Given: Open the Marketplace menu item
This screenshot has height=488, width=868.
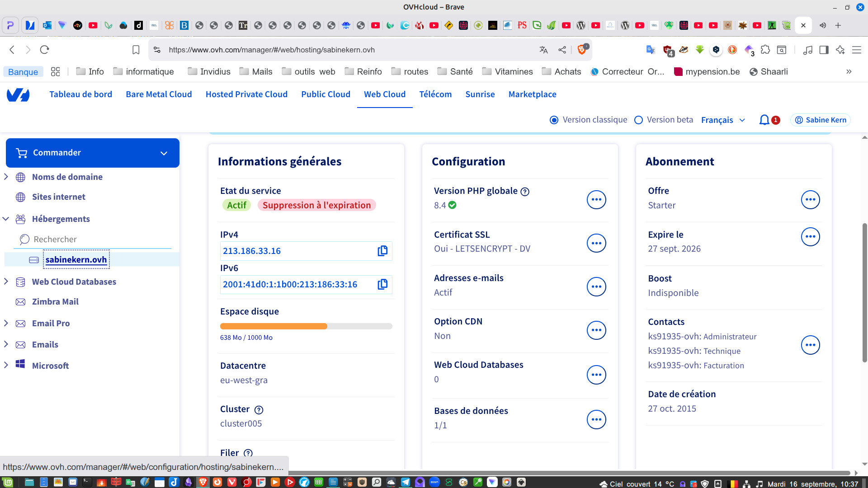Looking at the screenshot, I should tap(532, 94).
